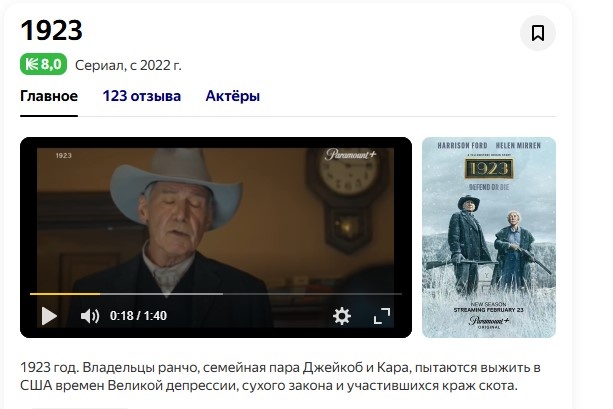Image resolution: width=613 pixels, height=409 pixels.
Task: Bookmark the 1923 series
Action: (x=538, y=33)
